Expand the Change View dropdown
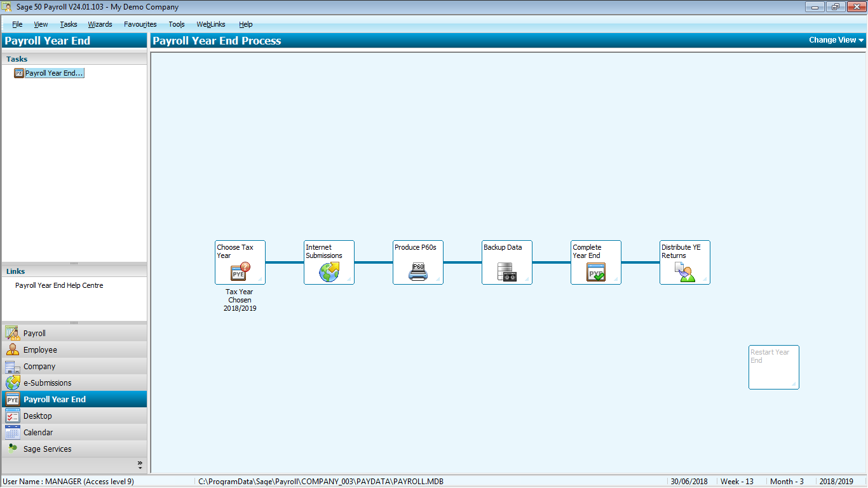Screen dimensions: 868x488 click(836, 40)
